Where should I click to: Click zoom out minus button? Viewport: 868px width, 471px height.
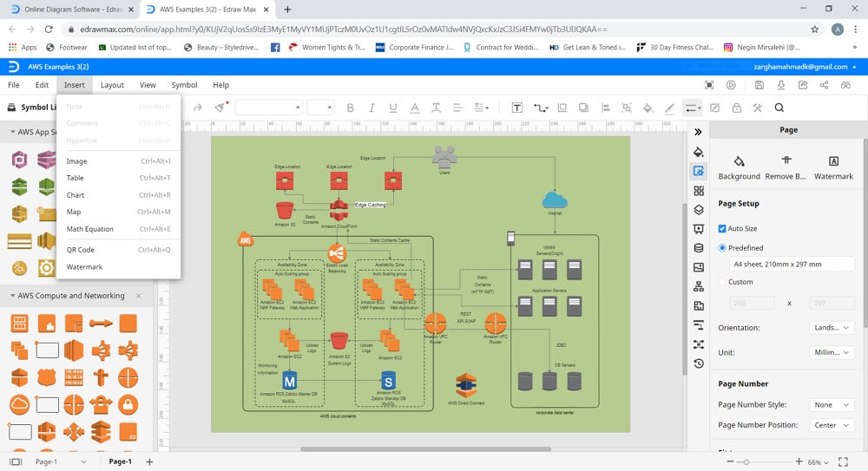click(730, 461)
